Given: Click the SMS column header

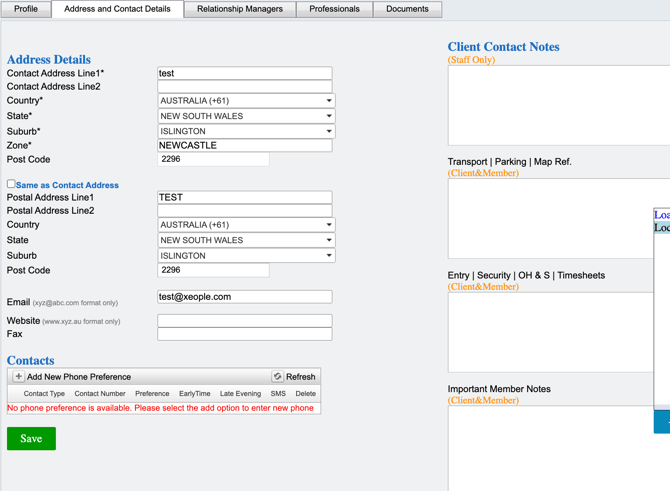Looking at the screenshot, I should point(278,394).
